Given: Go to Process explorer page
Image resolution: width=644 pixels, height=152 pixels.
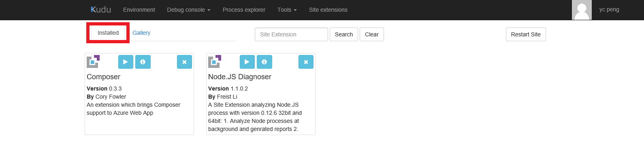Looking at the screenshot, I should coord(244,10).
